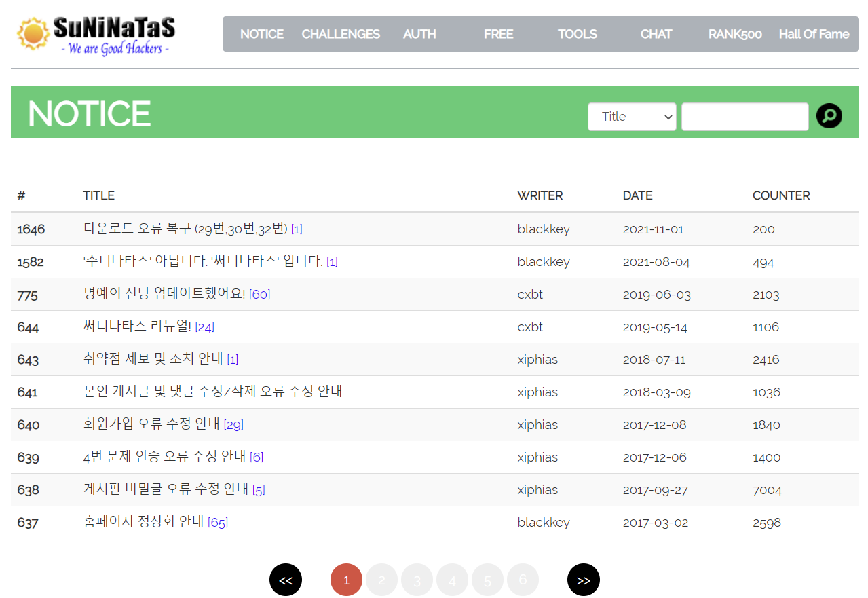Open the TOOLS menu item

point(578,34)
